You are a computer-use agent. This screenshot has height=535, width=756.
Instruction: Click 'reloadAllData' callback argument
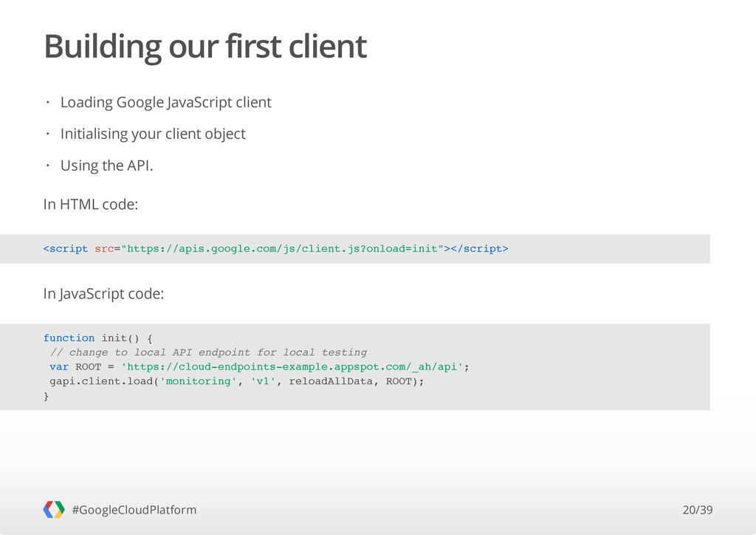[x=331, y=381]
